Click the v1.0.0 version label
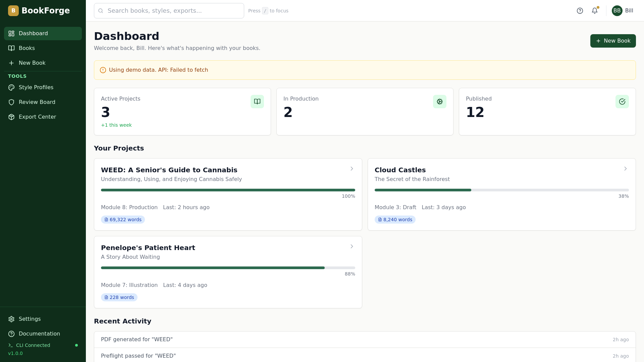 coord(15,353)
